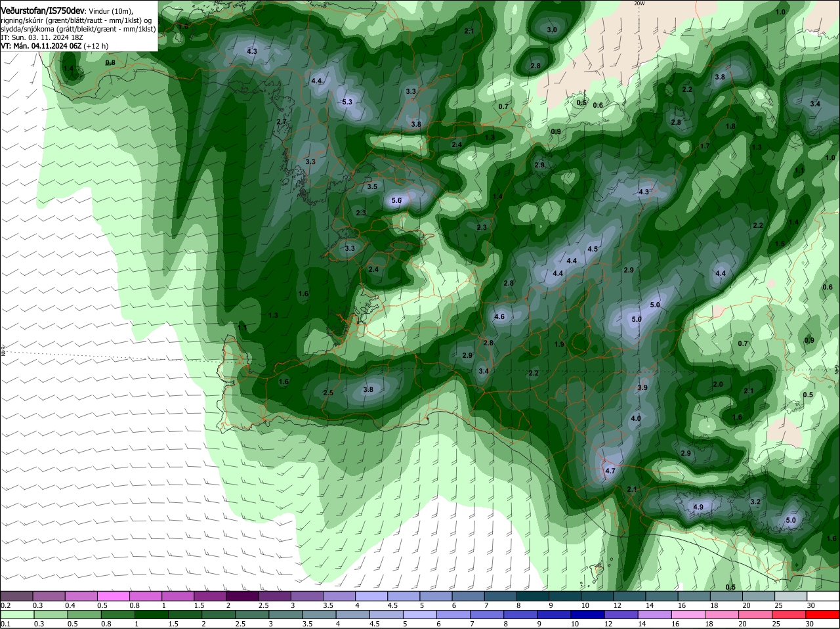Viewport: 840px width, 629px height.
Task: Click the 4.0 precipitation value on the map
Action: point(636,418)
